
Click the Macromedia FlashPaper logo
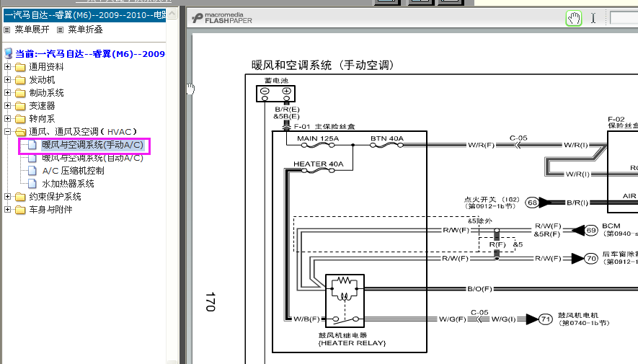click(x=222, y=18)
